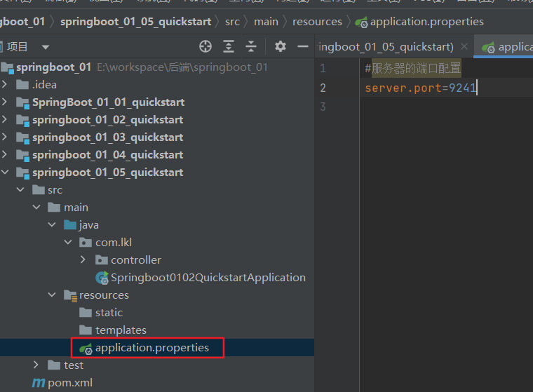
Task: Click springboot_01_05_quickstart in breadcrumb bar
Action: pyautogui.click(x=135, y=22)
